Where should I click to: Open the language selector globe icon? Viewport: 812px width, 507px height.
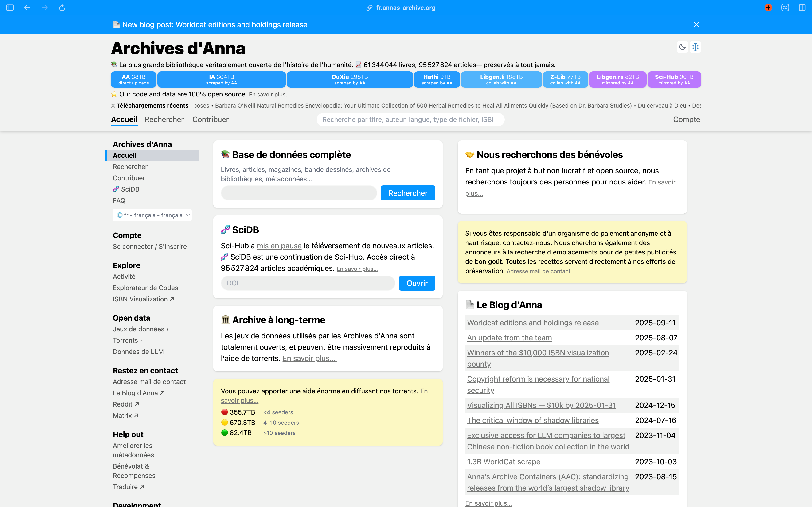(x=695, y=47)
